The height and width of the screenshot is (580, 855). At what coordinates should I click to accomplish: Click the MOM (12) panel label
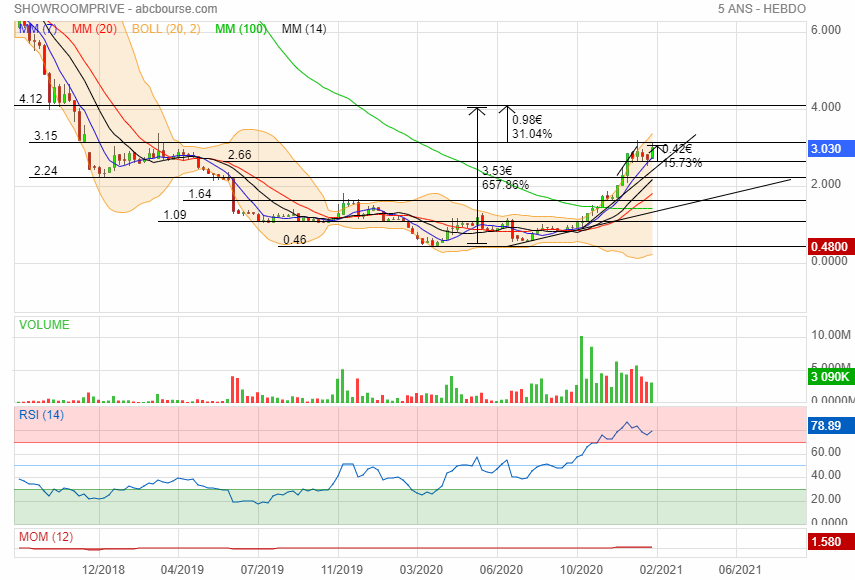pos(46,537)
